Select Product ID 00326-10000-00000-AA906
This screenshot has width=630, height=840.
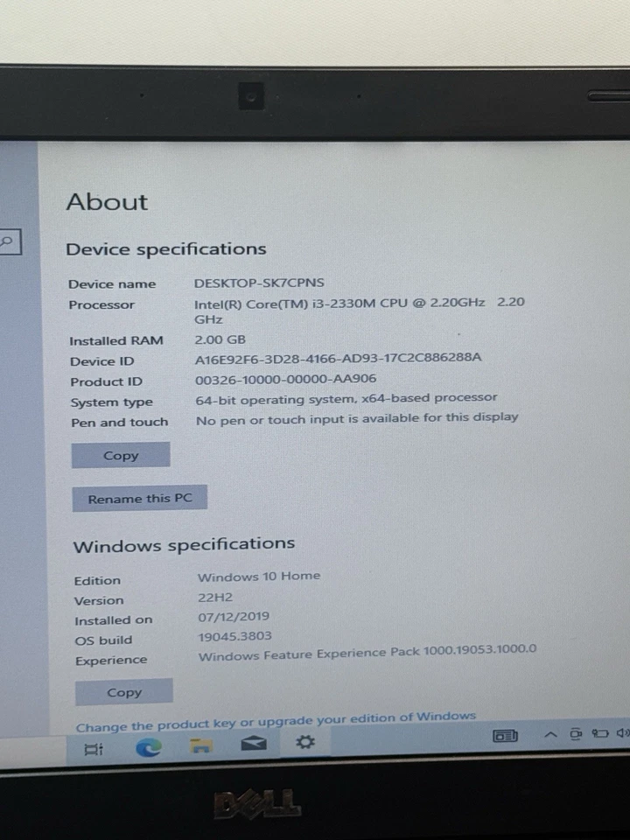coord(285,379)
